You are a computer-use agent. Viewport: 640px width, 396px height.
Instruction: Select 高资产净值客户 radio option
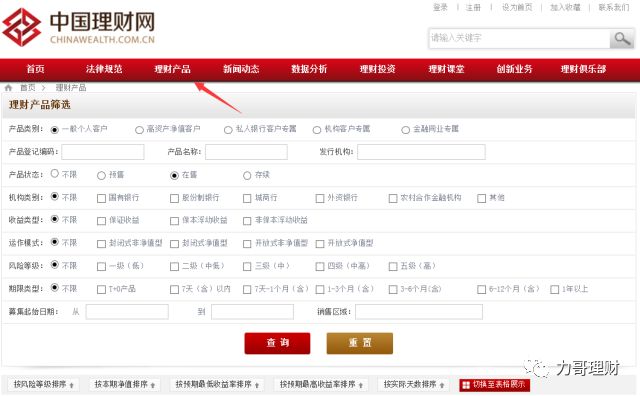click(x=139, y=130)
